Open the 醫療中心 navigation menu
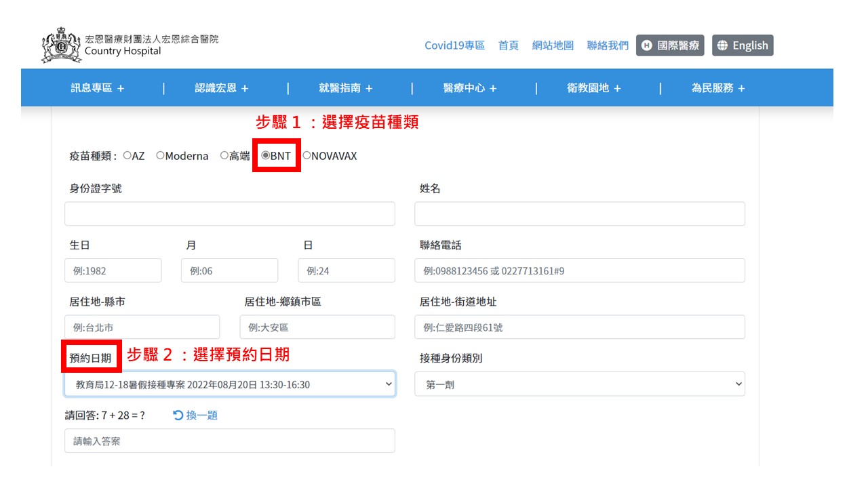The height and width of the screenshot is (488, 868). pyautogui.click(x=470, y=88)
